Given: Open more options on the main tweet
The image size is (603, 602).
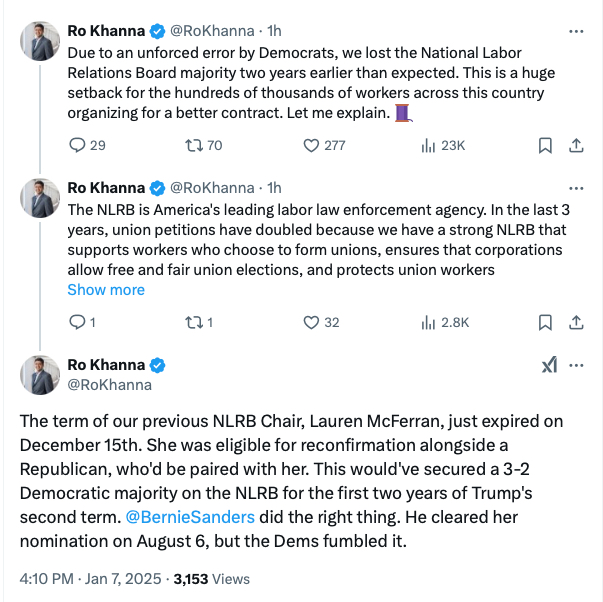Looking at the screenshot, I should tap(576, 365).
